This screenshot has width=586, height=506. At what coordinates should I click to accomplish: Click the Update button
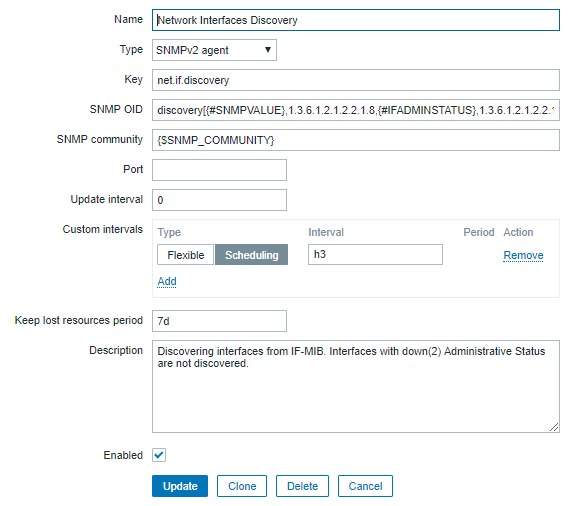(180, 486)
